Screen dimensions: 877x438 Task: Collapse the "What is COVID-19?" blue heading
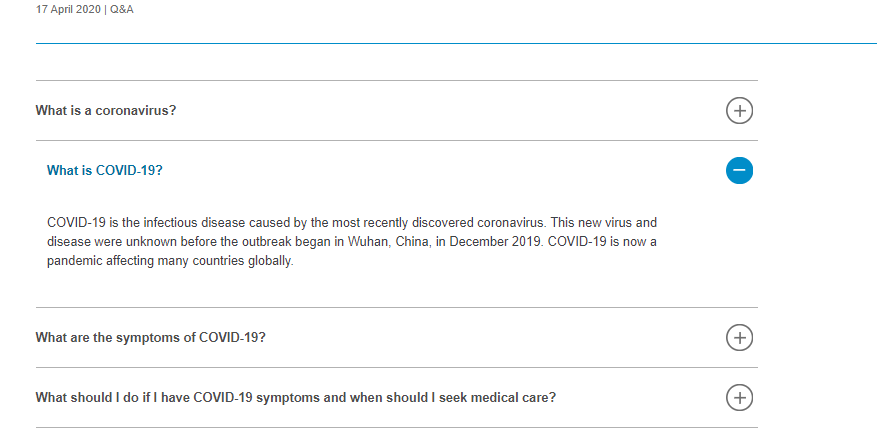[105, 170]
